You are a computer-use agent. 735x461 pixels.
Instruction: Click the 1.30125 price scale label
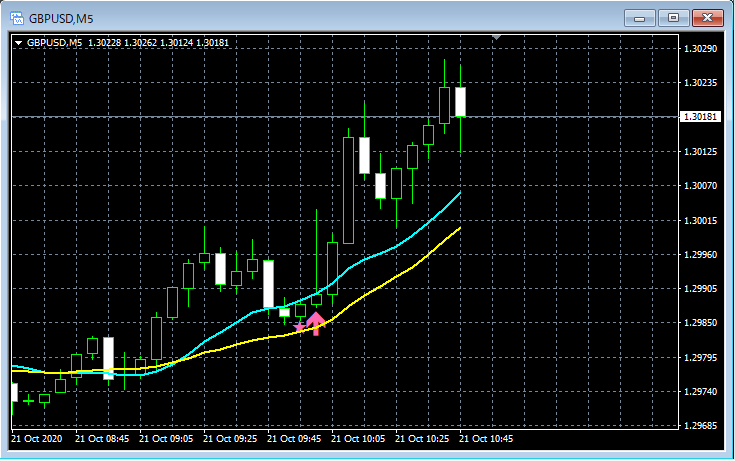tap(700, 151)
